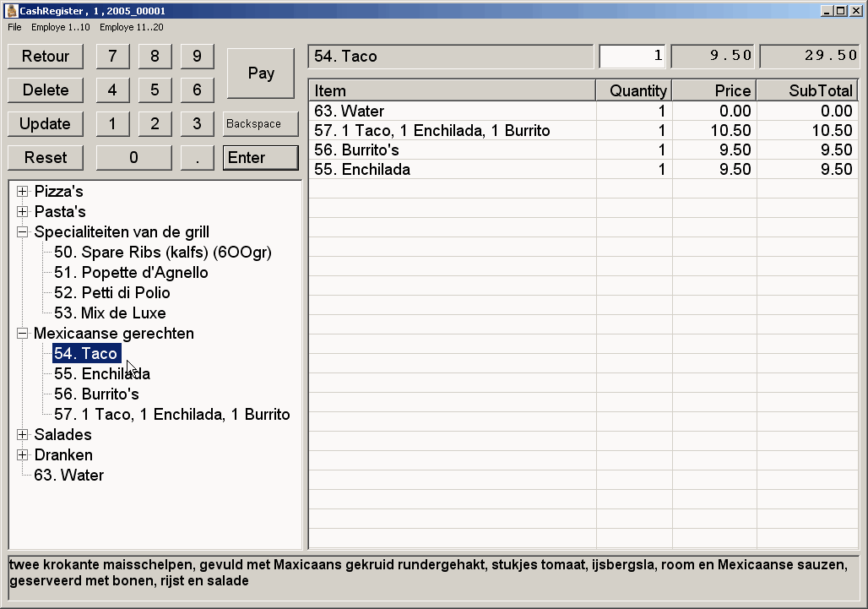Click the 9.50 price display field
Image resolution: width=868 pixels, height=609 pixels.
[x=713, y=56]
